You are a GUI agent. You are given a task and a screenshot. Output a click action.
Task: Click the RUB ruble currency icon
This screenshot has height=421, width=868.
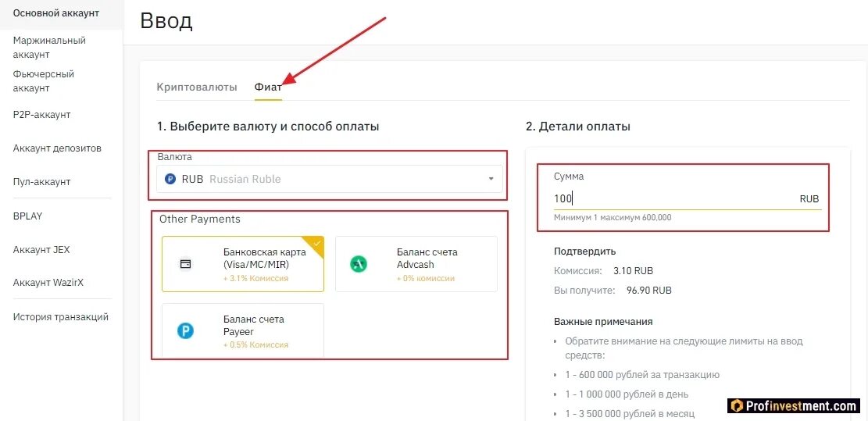pos(170,179)
